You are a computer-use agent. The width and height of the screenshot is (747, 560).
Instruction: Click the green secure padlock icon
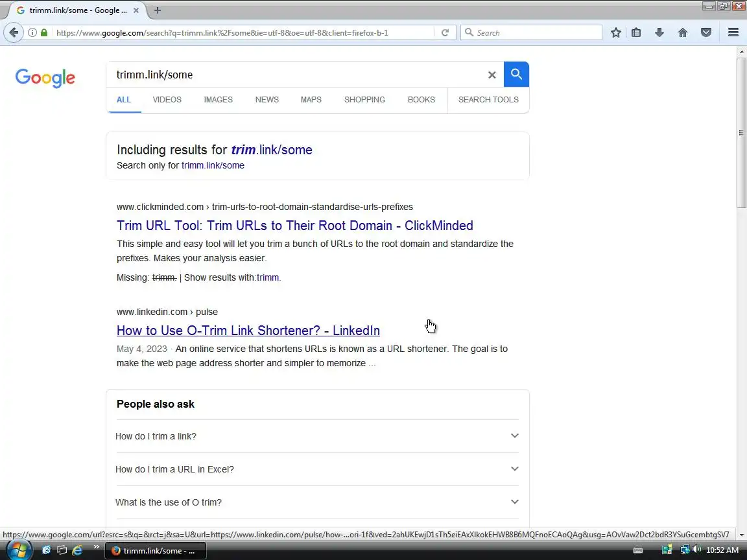pos(44,32)
